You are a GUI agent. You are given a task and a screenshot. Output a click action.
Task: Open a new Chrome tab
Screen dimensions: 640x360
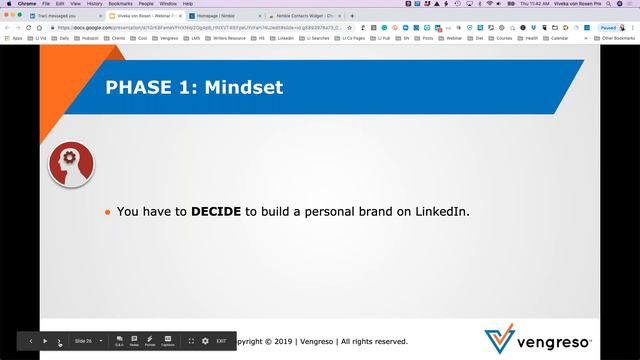(352, 16)
